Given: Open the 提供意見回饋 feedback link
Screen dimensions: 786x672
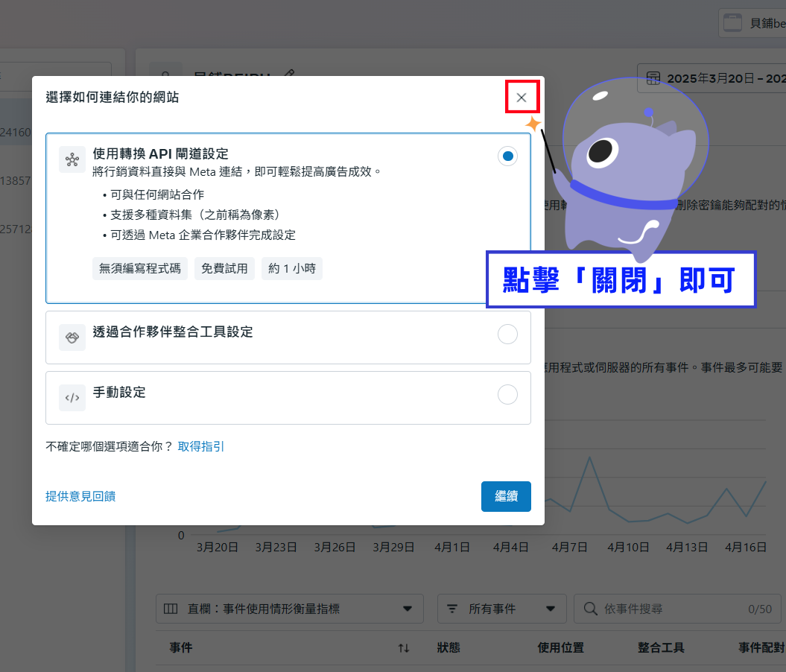Looking at the screenshot, I should tap(80, 496).
